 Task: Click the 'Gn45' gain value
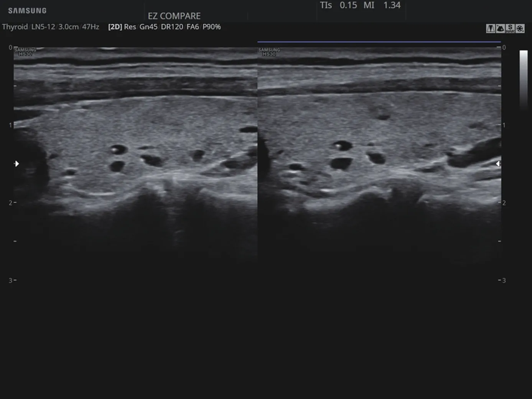[148, 27]
